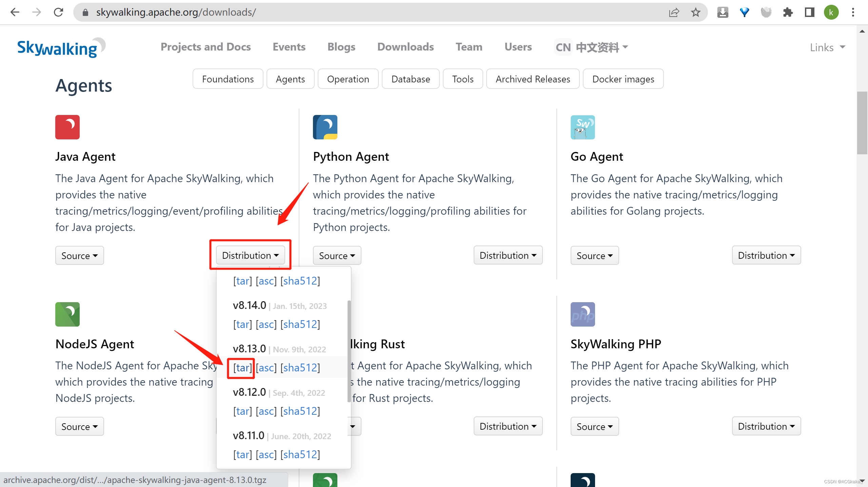Click the Python Agent icon

[x=325, y=127]
